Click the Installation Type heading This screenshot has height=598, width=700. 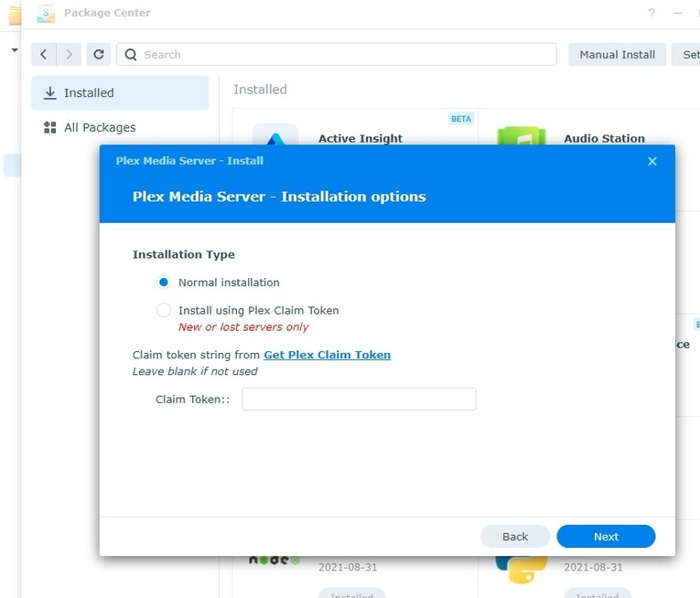click(184, 254)
